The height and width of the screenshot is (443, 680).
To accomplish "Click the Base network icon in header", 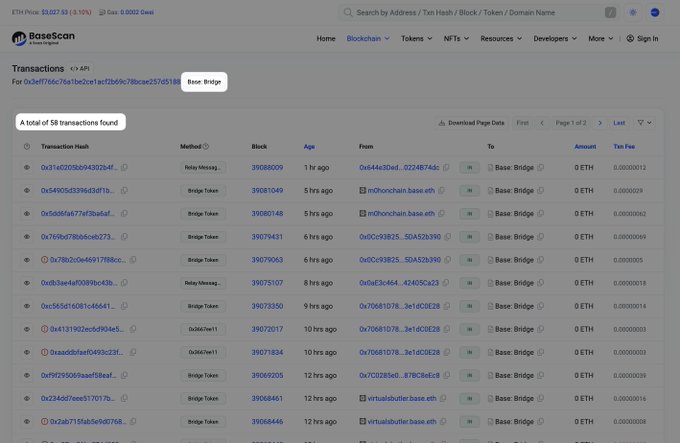I will (x=655, y=13).
